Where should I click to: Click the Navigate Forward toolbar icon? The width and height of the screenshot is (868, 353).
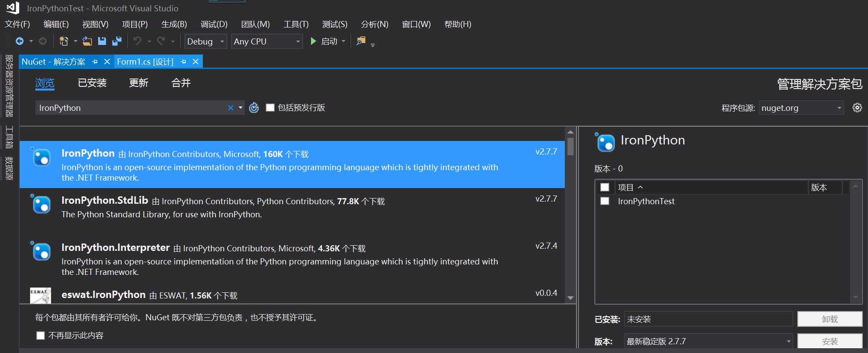(43, 41)
